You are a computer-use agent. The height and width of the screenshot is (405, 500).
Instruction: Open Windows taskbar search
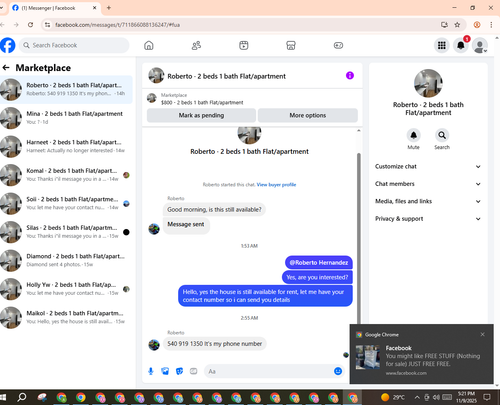(22, 397)
